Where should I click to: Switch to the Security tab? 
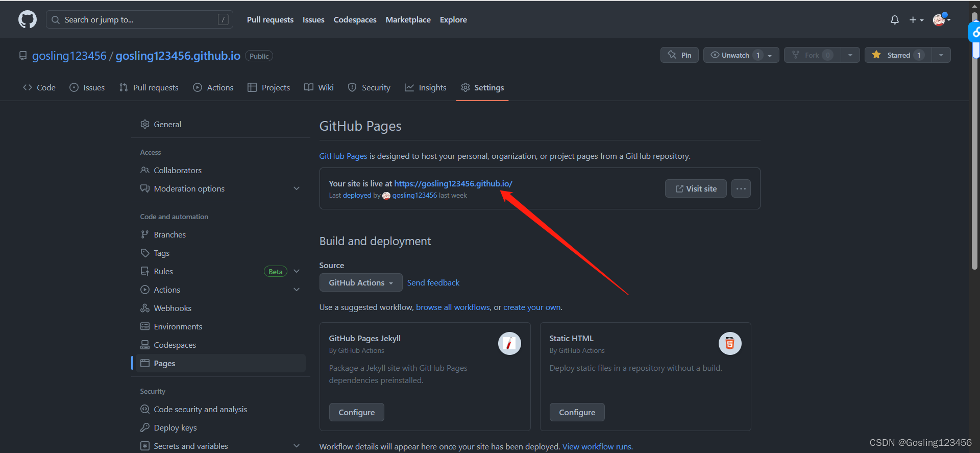pos(369,87)
